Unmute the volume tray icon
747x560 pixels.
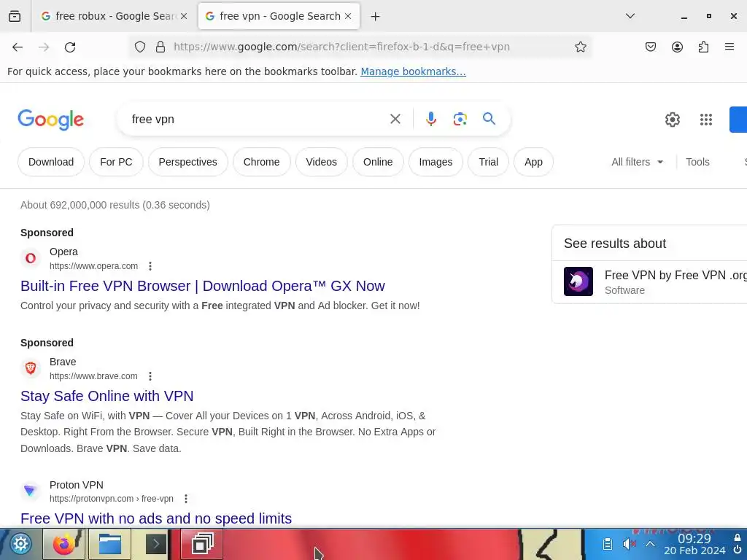click(629, 544)
